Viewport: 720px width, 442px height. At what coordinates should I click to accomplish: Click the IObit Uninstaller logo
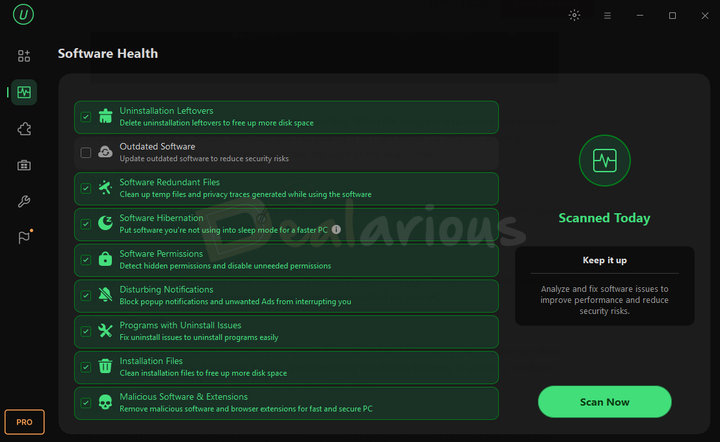(23, 14)
